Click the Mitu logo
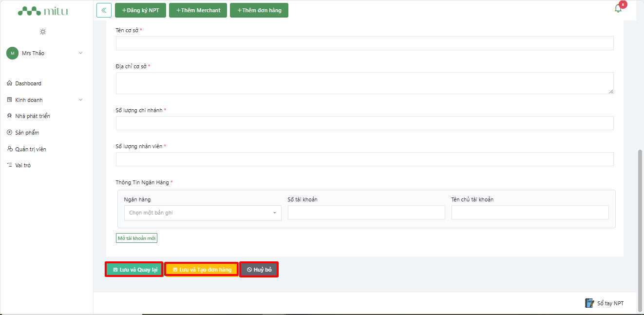The width and height of the screenshot is (644, 315). [43, 11]
